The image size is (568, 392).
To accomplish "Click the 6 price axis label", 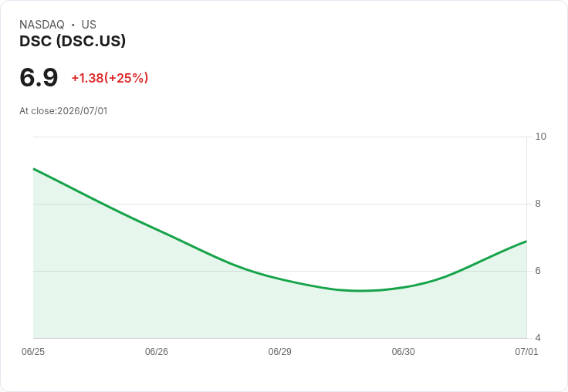I will 538,271.
